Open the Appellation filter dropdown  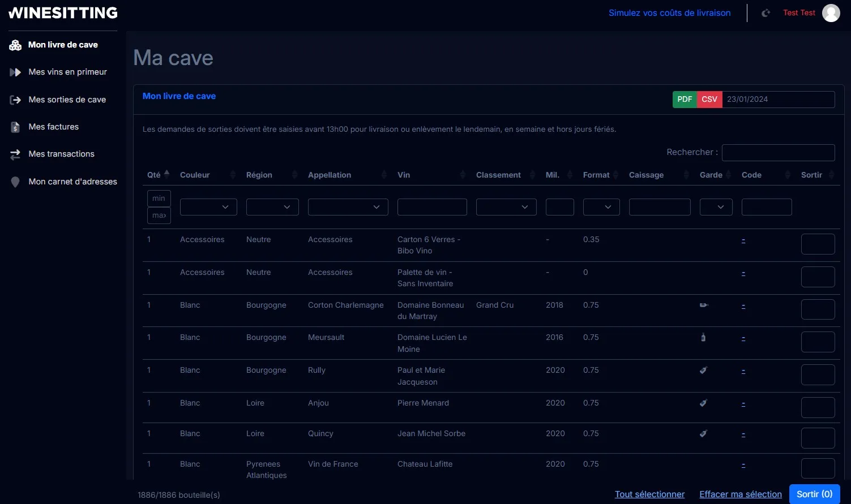pos(348,207)
